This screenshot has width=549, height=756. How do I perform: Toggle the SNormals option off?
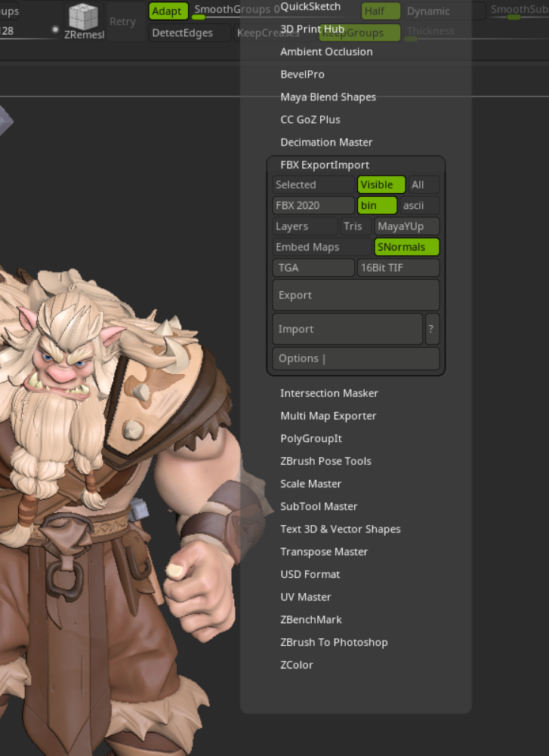point(407,247)
